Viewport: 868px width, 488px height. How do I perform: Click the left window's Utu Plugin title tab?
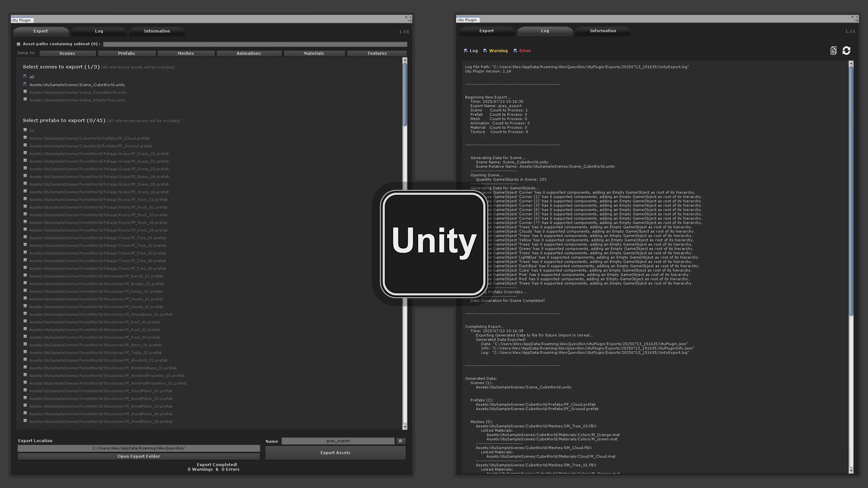tap(21, 20)
